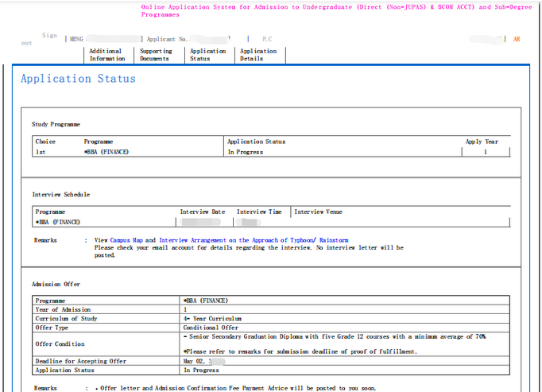Click the Admission Offer section title
The height and width of the screenshot is (392, 542).
[56, 284]
